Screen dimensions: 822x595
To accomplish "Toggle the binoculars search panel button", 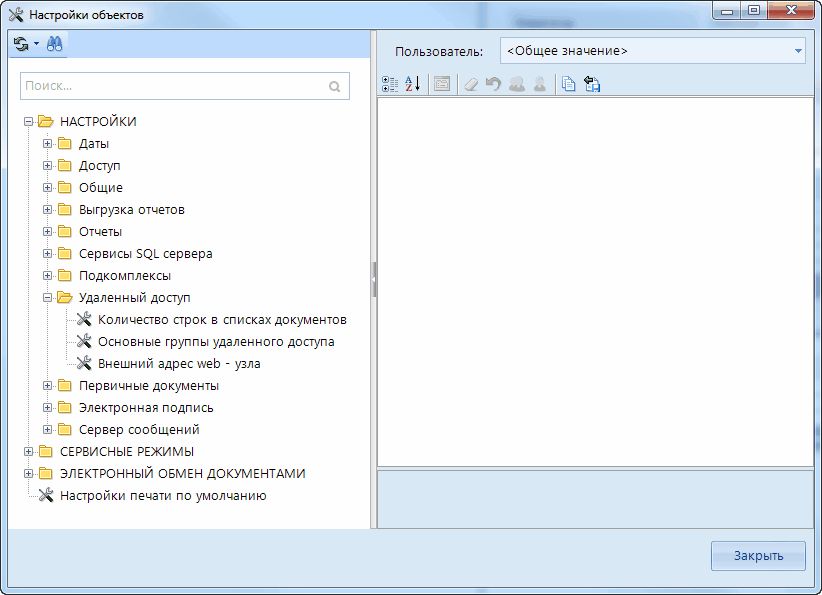I will [55, 44].
